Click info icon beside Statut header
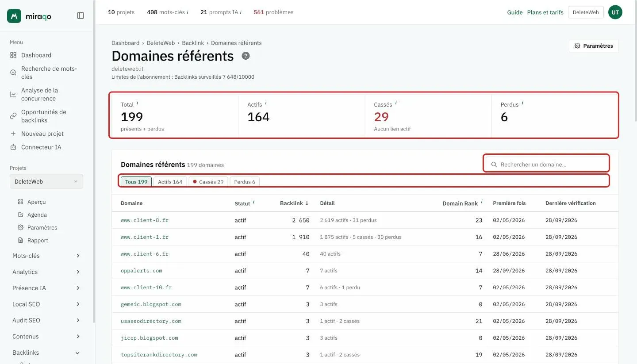The width and height of the screenshot is (637, 364). pos(254,202)
